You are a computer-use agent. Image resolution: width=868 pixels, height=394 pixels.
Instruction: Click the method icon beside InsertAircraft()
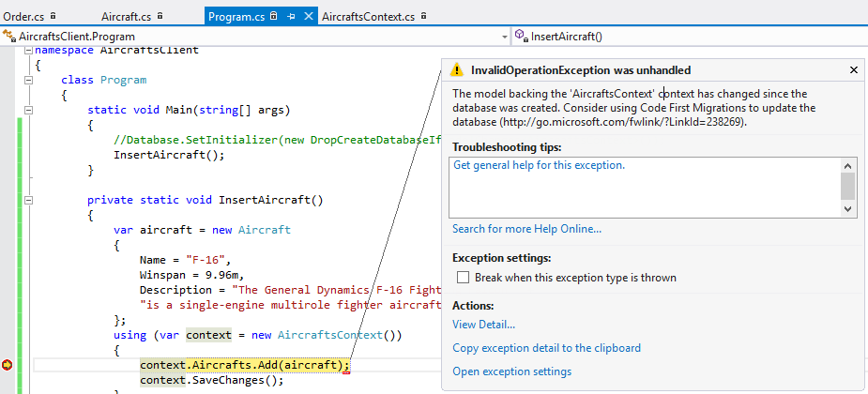(520, 36)
